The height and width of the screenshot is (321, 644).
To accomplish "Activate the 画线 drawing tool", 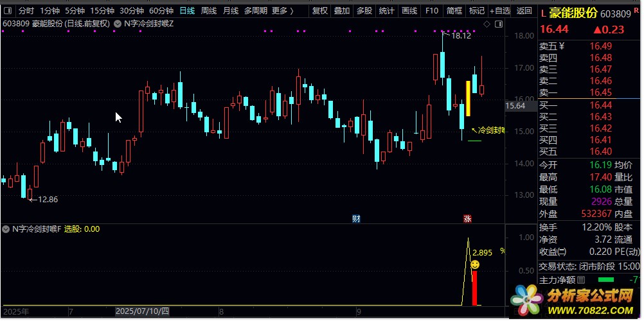I will tap(409, 11).
